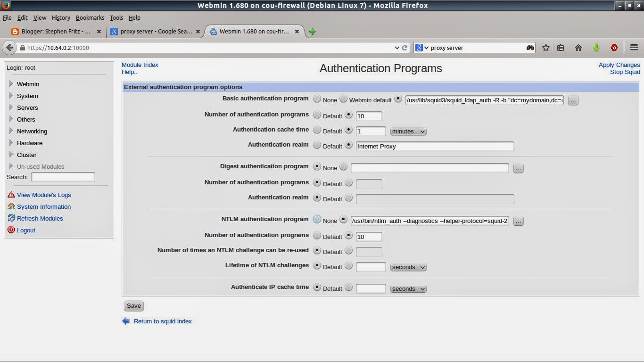Click the Refresh Modules icon
Viewport: 644px width, 362px height.
click(x=11, y=218)
